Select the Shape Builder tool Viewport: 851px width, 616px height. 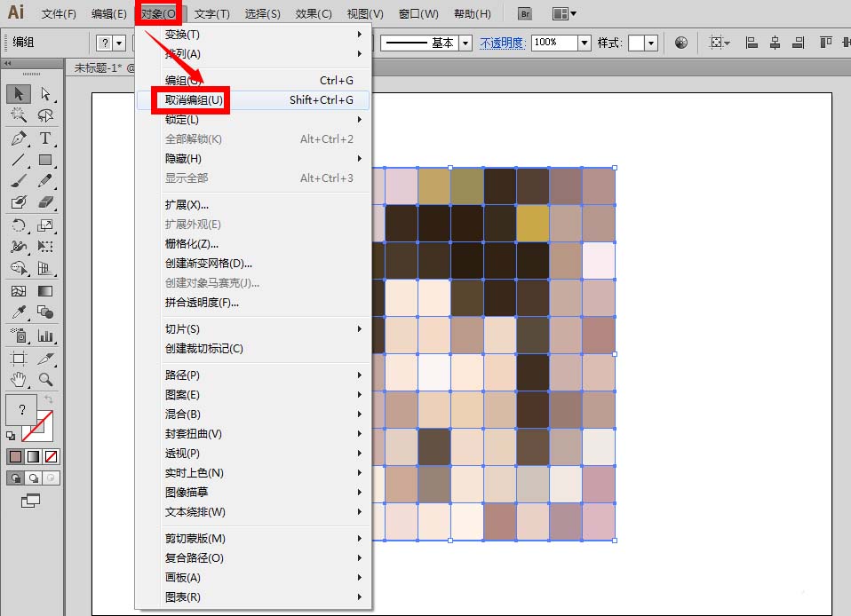(x=19, y=268)
